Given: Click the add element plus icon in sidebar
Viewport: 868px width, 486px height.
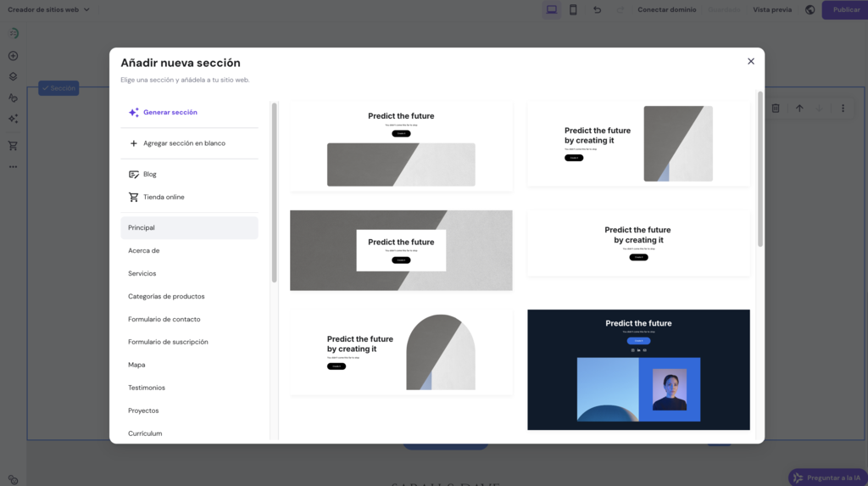Looking at the screenshot, I should [x=14, y=56].
